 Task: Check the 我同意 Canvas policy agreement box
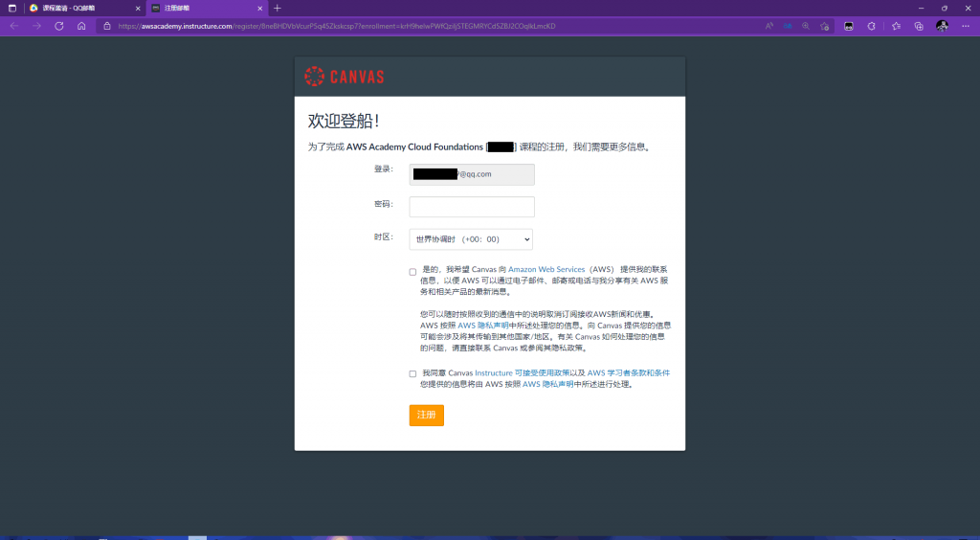coord(412,373)
